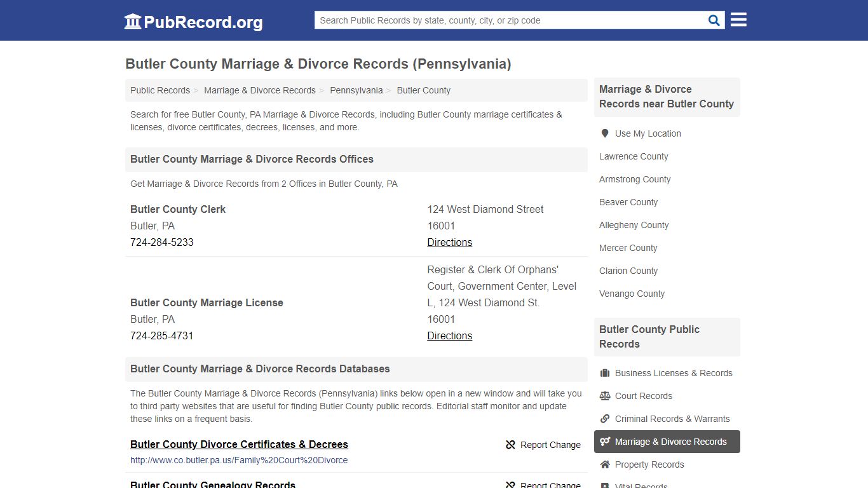This screenshot has width=868, height=488.
Task: Click the Criminal Records link icon
Action: pos(605,419)
